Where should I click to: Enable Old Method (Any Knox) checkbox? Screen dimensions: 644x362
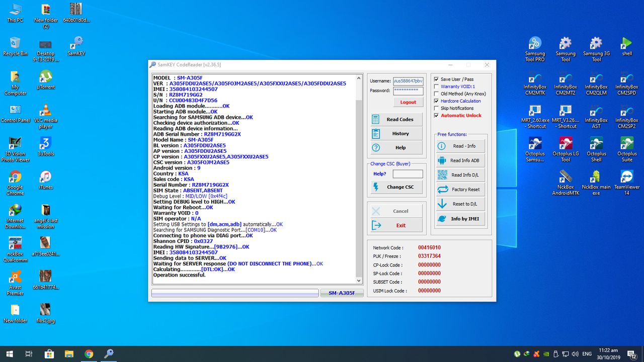[437, 94]
